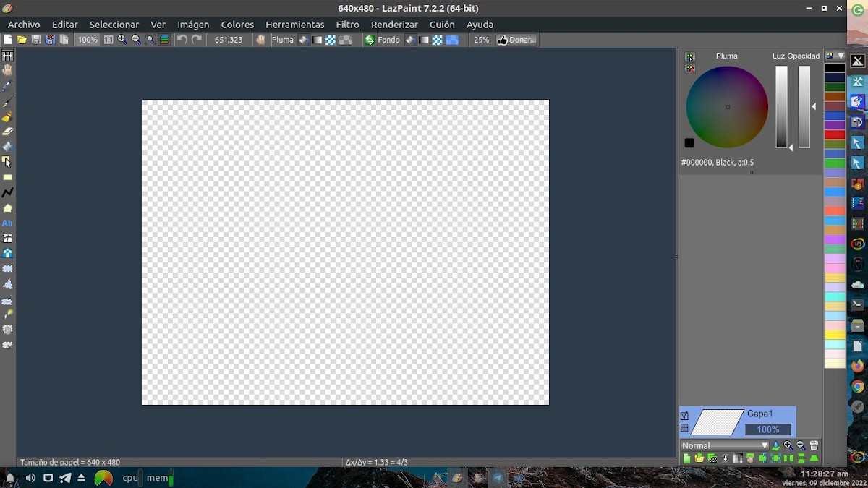868x488 pixels.
Task: Open Telegram from the taskbar
Action: click(498, 478)
